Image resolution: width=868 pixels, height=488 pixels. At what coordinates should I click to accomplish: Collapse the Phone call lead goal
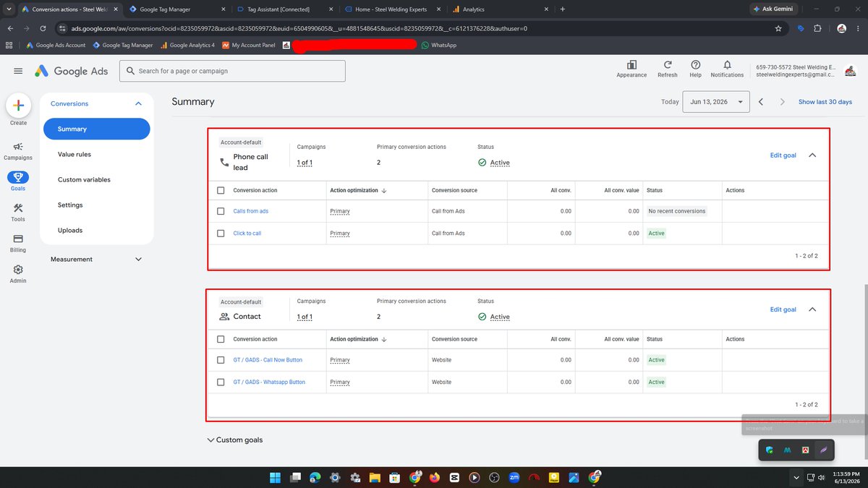(812, 155)
